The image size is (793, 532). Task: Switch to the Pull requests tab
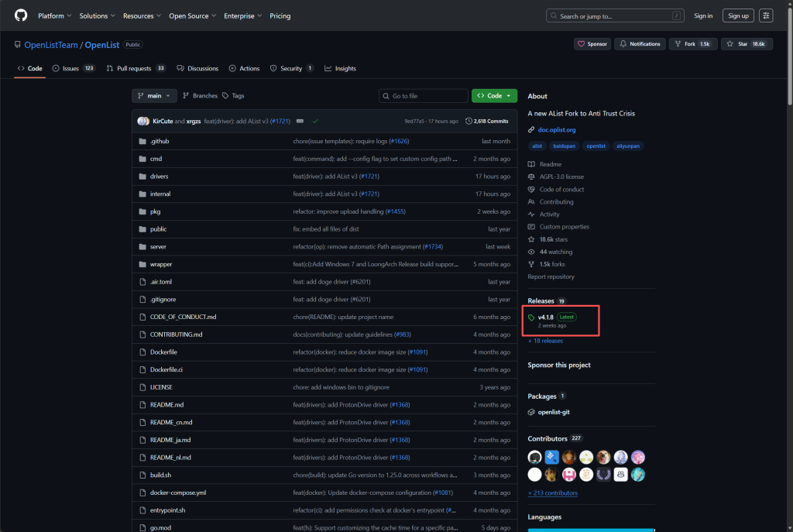click(136, 68)
